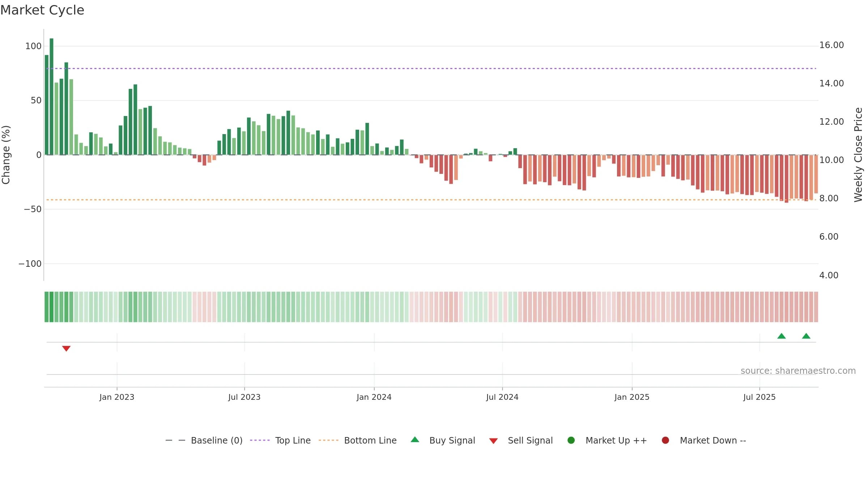Toggle Buy Signal legend entry
The image size is (868, 488).
[x=443, y=440]
